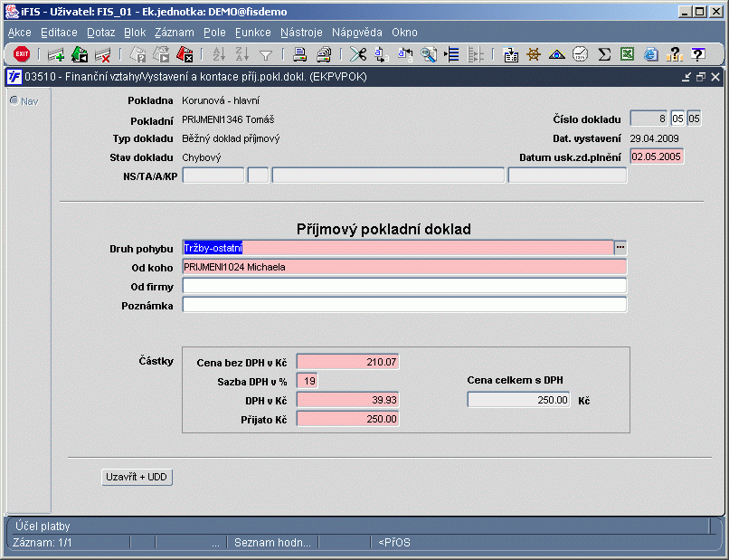This screenshot has height=560, width=729.
Task: Open the Funkce menu
Action: [252, 32]
